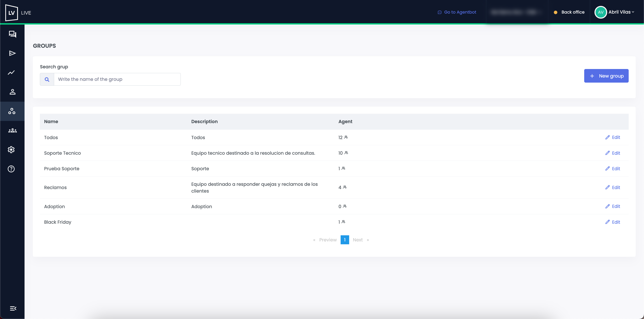Focus the group name search field
Screen dimensions: 644x319
tap(117, 79)
